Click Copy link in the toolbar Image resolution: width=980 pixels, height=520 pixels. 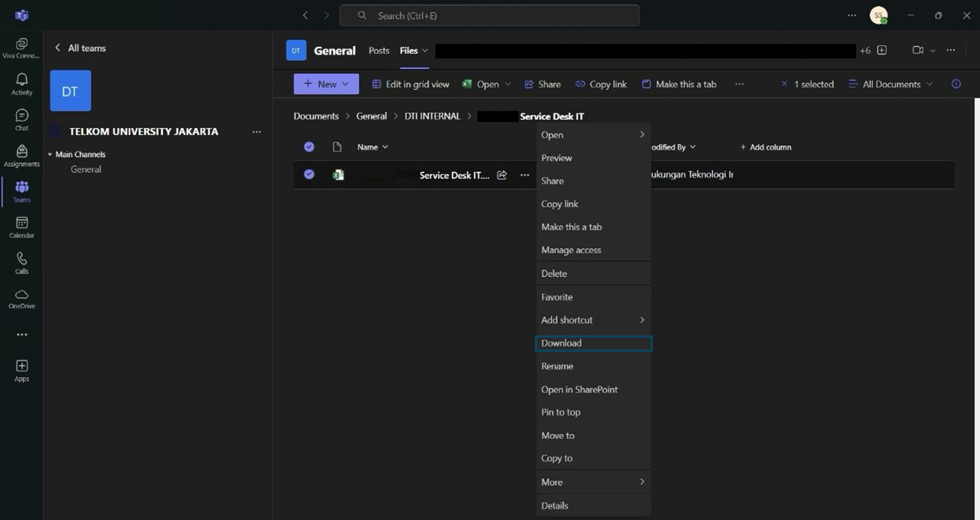pos(601,84)
